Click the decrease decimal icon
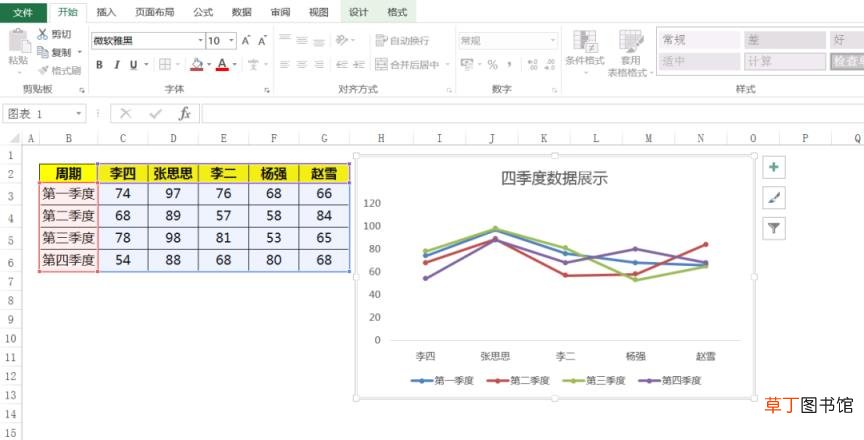 [549, 64]
